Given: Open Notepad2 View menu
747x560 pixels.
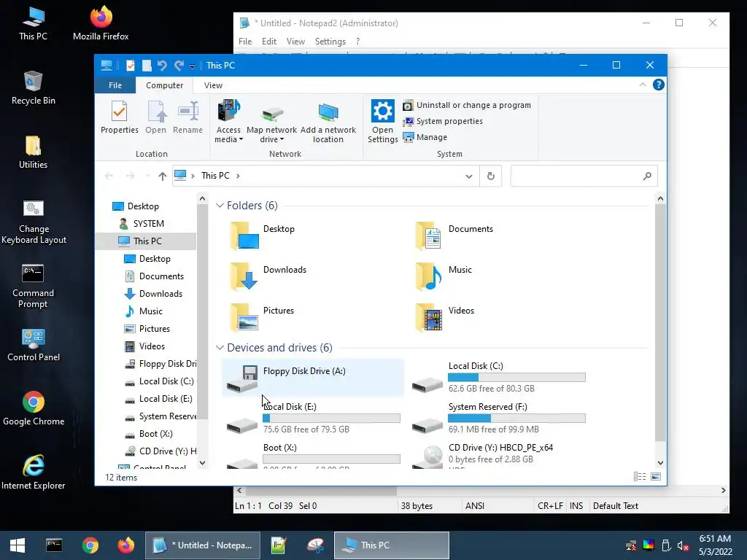Looking at the screenshot, I should (295, 42).
